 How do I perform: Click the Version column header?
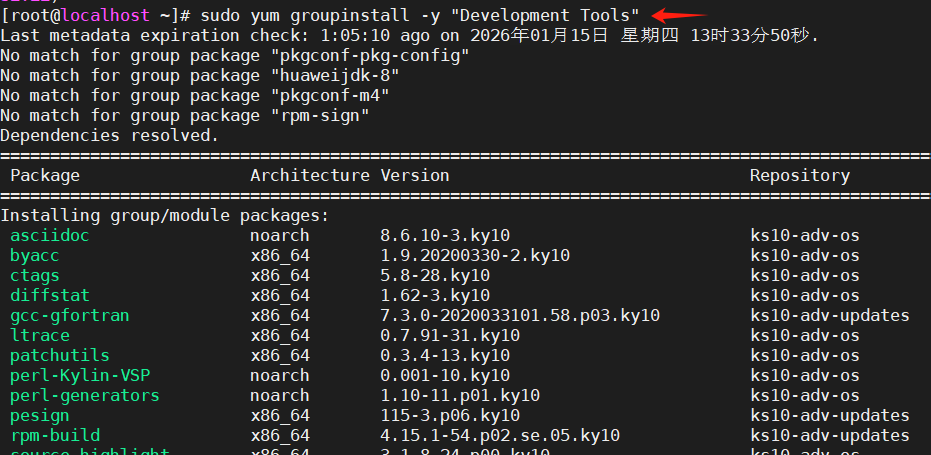[415, 175]
